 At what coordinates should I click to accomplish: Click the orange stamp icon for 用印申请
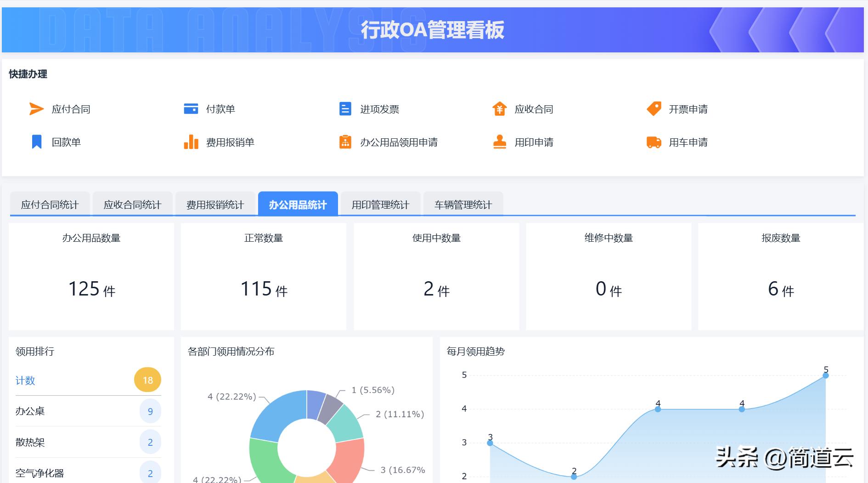(x=499, y=142)
